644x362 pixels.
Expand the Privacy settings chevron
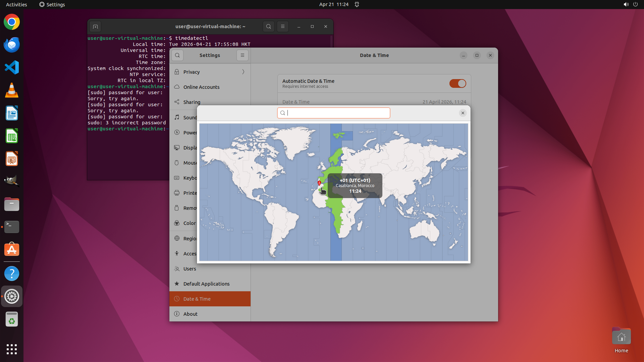click(243, 72)
